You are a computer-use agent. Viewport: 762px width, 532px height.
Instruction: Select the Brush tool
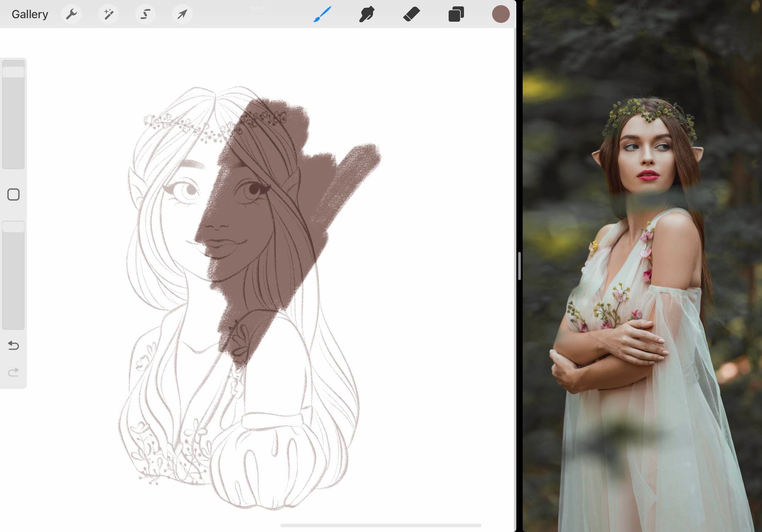322,14
